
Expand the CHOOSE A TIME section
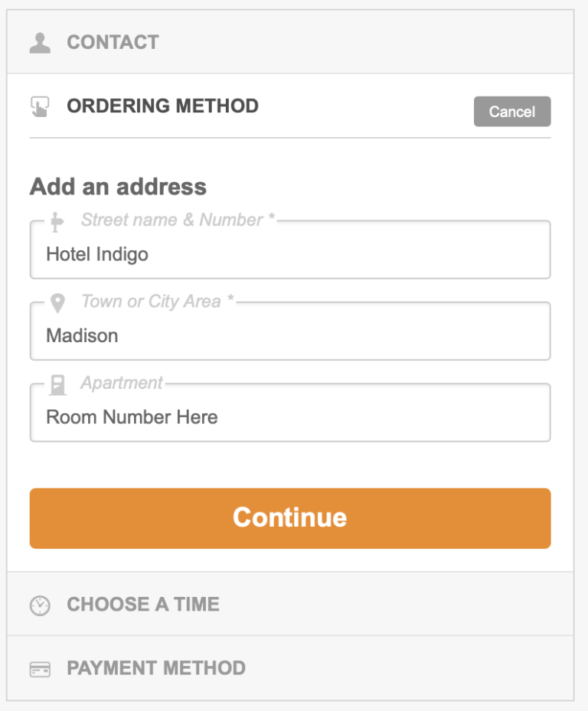[x=290, y=604]
